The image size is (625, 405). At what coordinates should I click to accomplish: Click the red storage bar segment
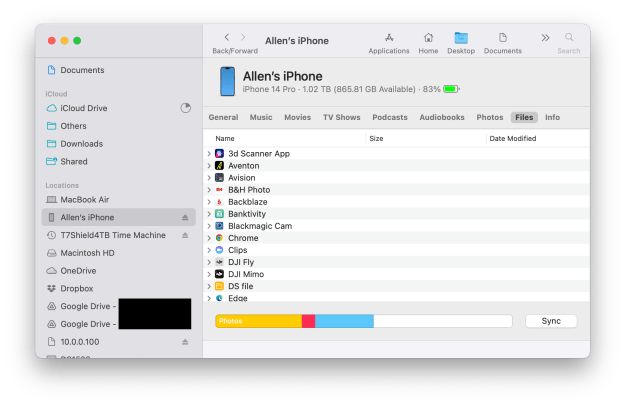(x=309, y=321)
